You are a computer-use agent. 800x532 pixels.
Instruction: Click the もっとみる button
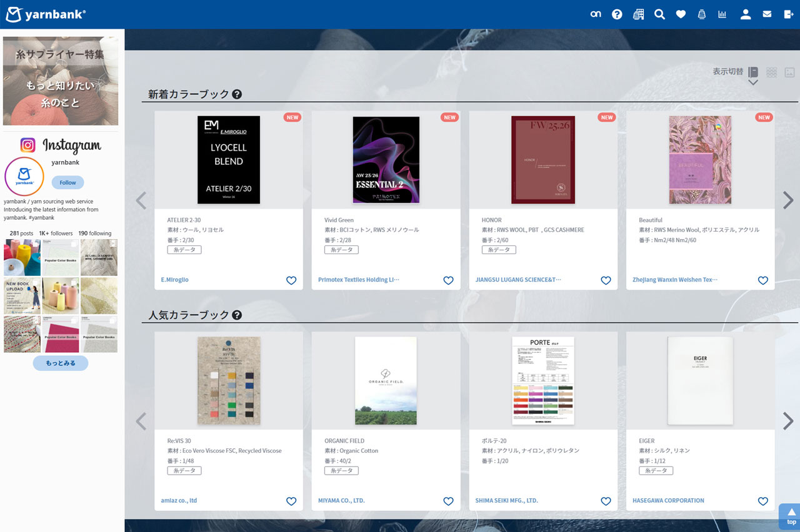point(61,363)
